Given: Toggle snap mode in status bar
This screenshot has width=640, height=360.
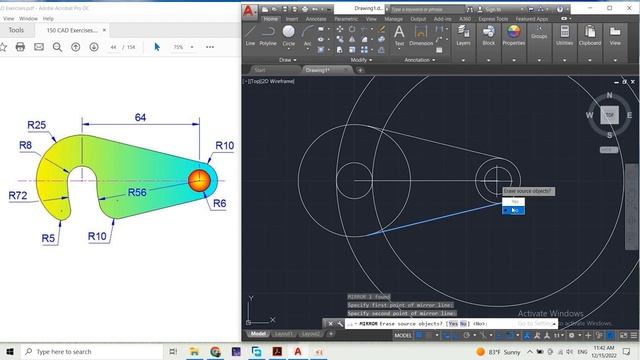Looking at the screenshot, I should pyautogui.click(x=429, y=335).
